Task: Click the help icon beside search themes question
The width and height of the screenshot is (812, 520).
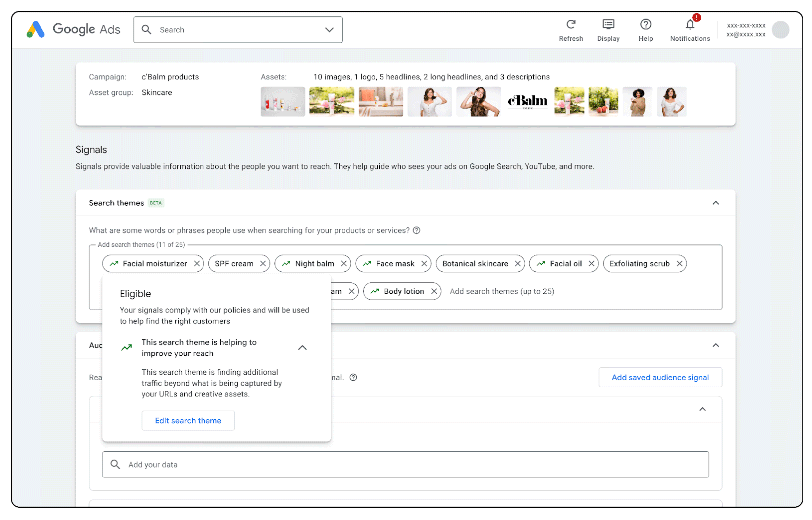Action: click(416, 230)
